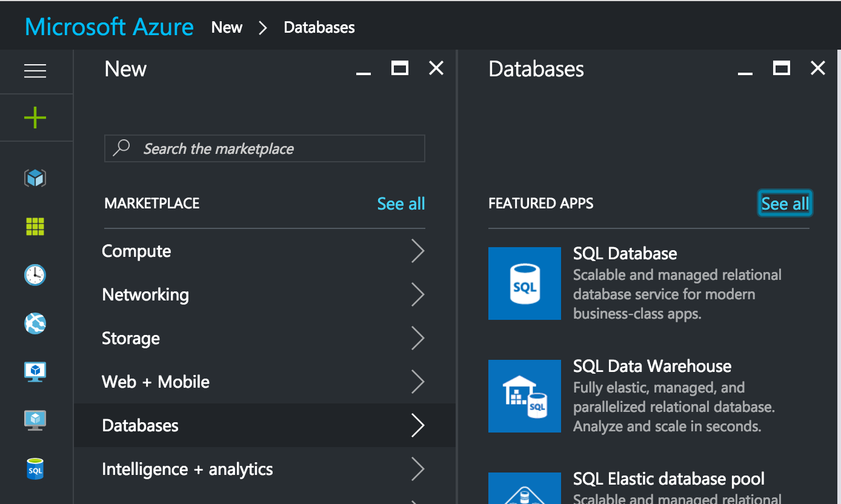Image resolution: width=841 pixels, height=504 pixels.
Task: Open lower gray Virtual machines classic icon
Action: [35, 420]
